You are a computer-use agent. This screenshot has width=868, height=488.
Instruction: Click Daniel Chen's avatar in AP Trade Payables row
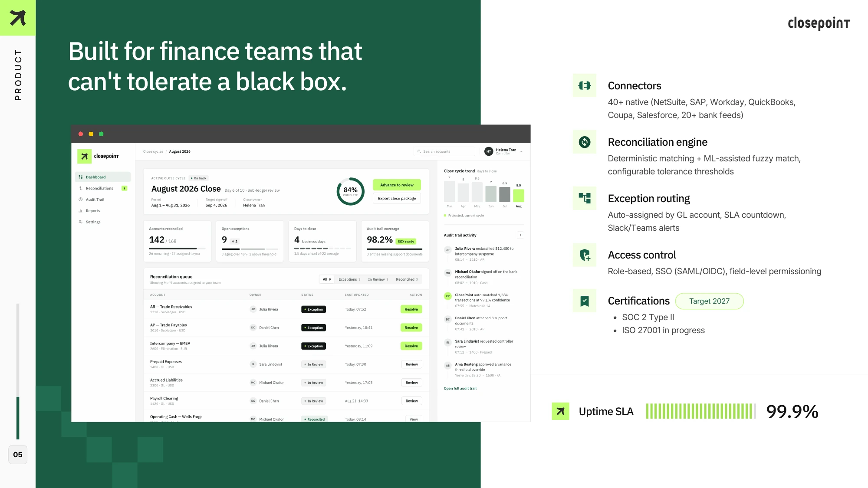pos(253,328)
